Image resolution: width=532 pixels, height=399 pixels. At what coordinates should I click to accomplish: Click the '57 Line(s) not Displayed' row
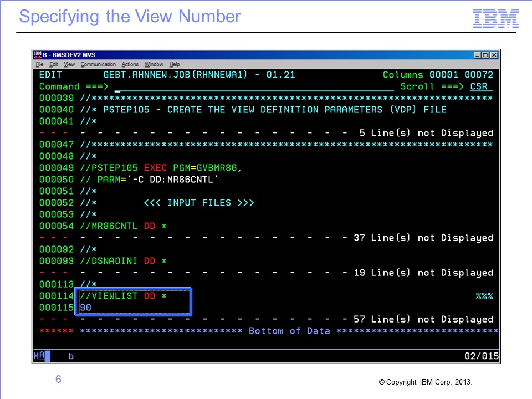coord(266,319)
